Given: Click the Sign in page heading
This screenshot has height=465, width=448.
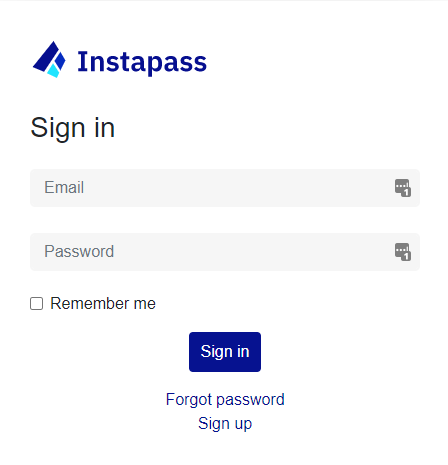Looking at the screenshot, I should 73,128.
